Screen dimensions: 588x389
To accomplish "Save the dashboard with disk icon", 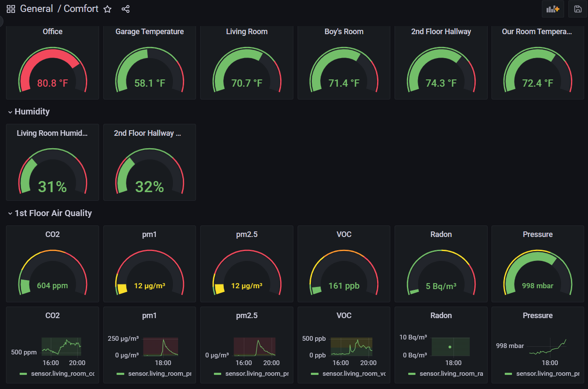I will click(x=577, y=9).
